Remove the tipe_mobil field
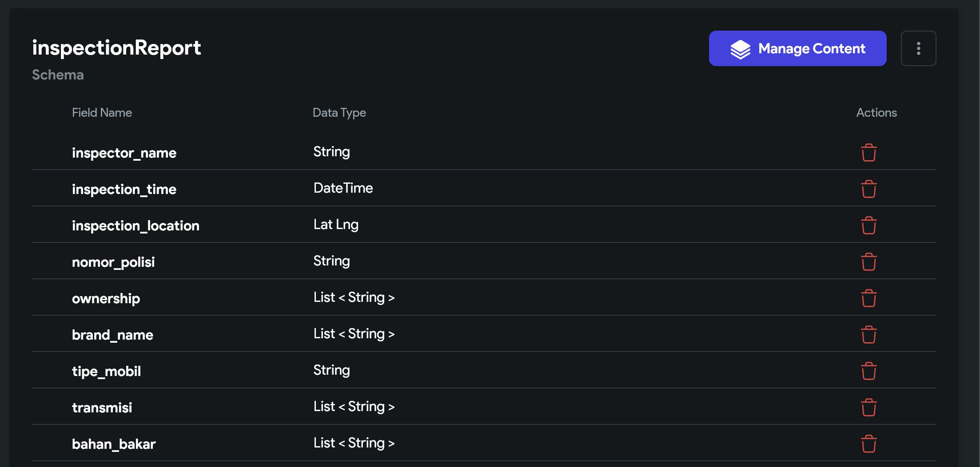980x467 pixels. point(868,371)
